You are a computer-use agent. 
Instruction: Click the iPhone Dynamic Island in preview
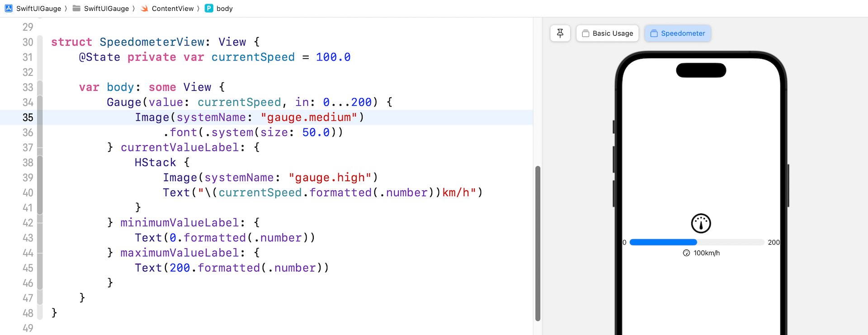701,71
